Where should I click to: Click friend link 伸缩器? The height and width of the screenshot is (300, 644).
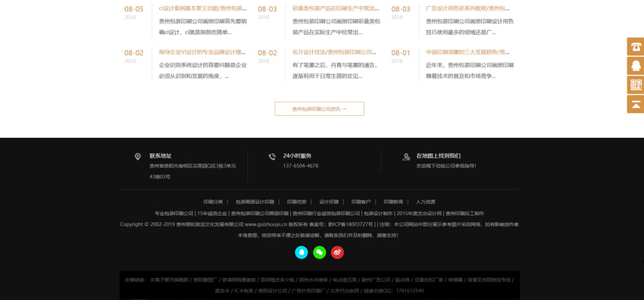point(455,280)
